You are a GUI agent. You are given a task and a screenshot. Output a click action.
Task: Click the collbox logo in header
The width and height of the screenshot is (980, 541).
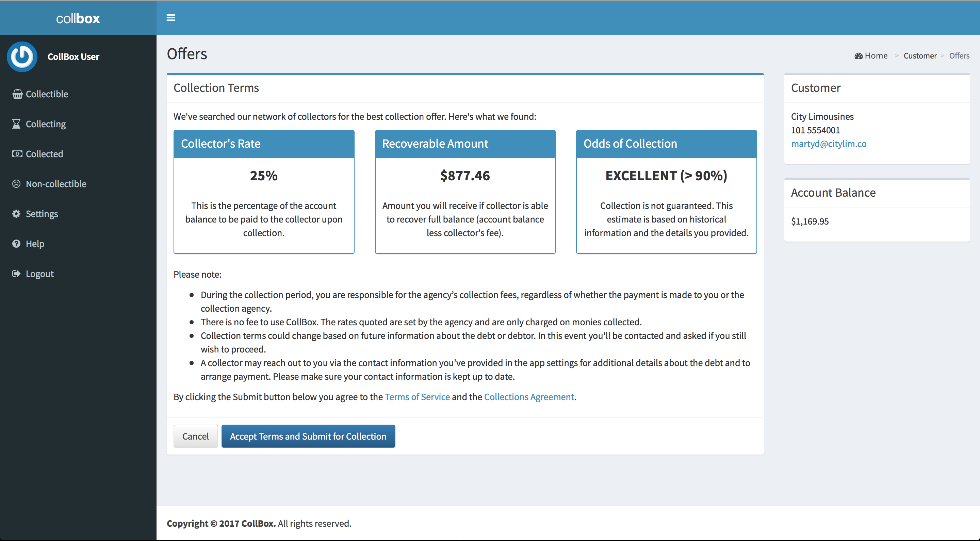click(78, 18)
